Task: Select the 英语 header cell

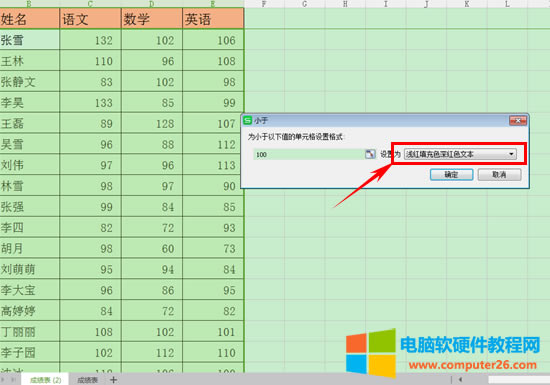Action: (213, 19)
